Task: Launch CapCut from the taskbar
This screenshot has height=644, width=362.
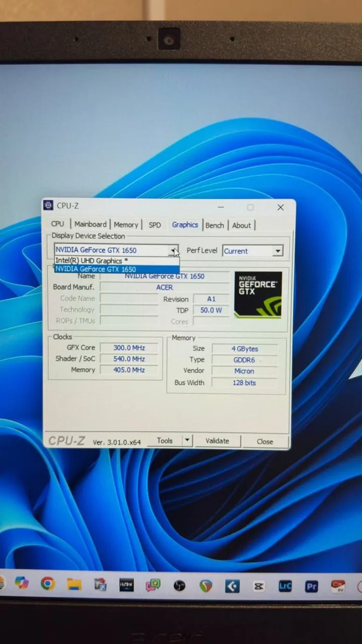Action: tap(258, 586)
